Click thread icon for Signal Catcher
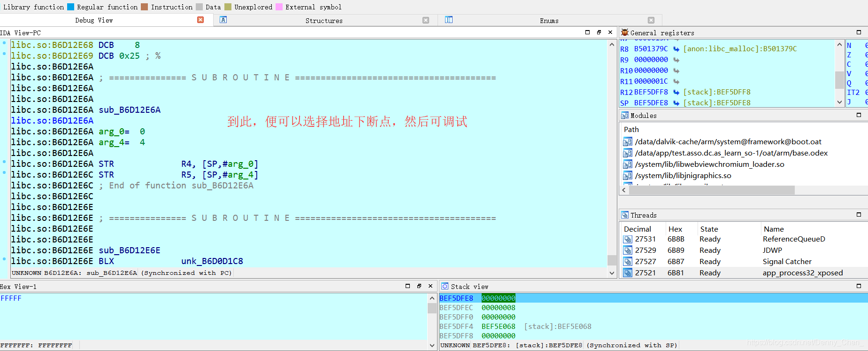The height and width of the screenshot is (351, 868). [628, 262]
